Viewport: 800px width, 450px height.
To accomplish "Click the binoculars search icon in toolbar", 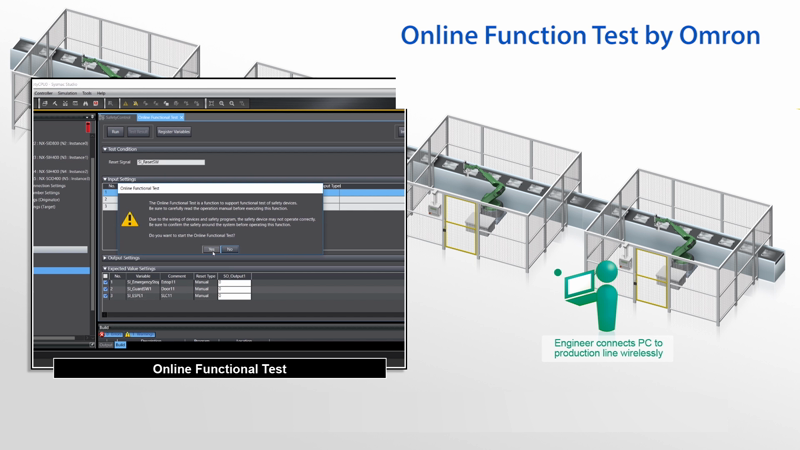I will (x=85, y=104).
